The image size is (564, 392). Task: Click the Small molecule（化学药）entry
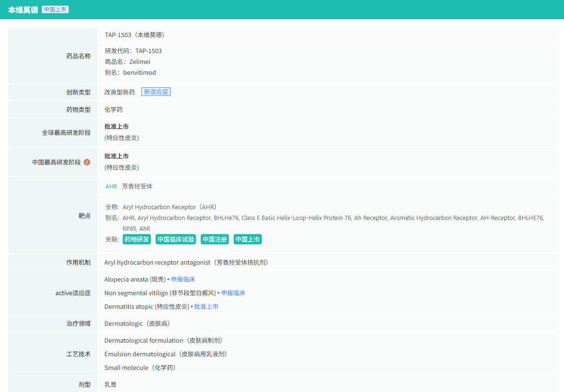pos(140,368)
